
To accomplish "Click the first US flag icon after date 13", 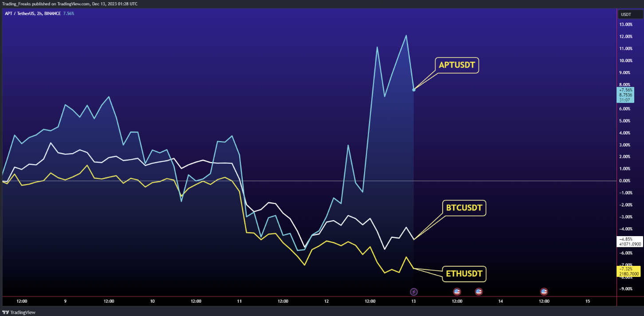I will (x=457, y=292).
